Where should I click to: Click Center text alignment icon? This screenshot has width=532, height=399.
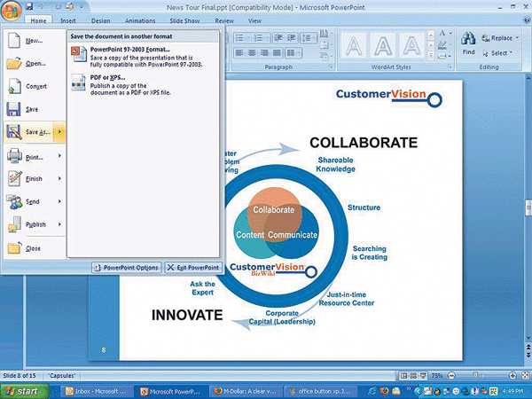pos(252,53)
